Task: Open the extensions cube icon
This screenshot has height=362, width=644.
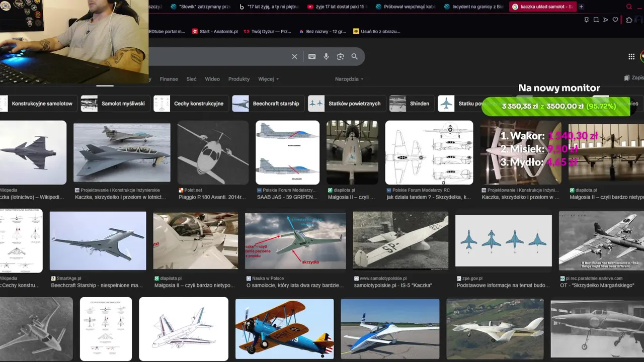Action: 629,20
